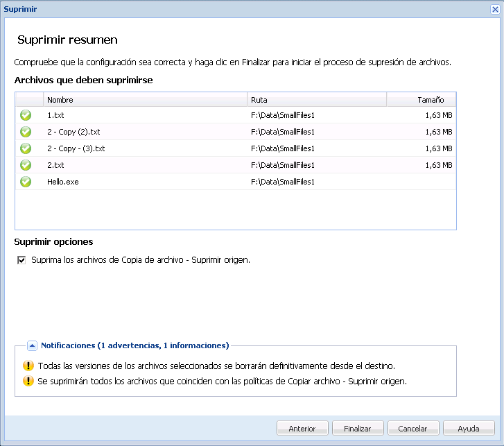Uncheck 'Suprima los archivos de Copia de archivo' checkbox
The image size is (504, 446).
(x=21, y=260)
